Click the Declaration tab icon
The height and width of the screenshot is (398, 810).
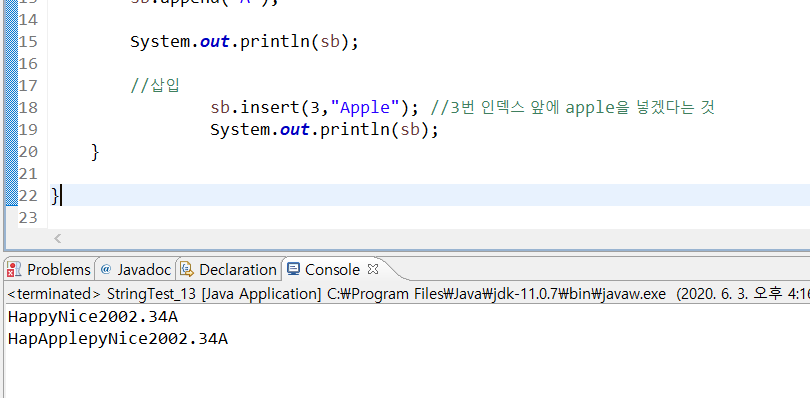coord(187,269)
